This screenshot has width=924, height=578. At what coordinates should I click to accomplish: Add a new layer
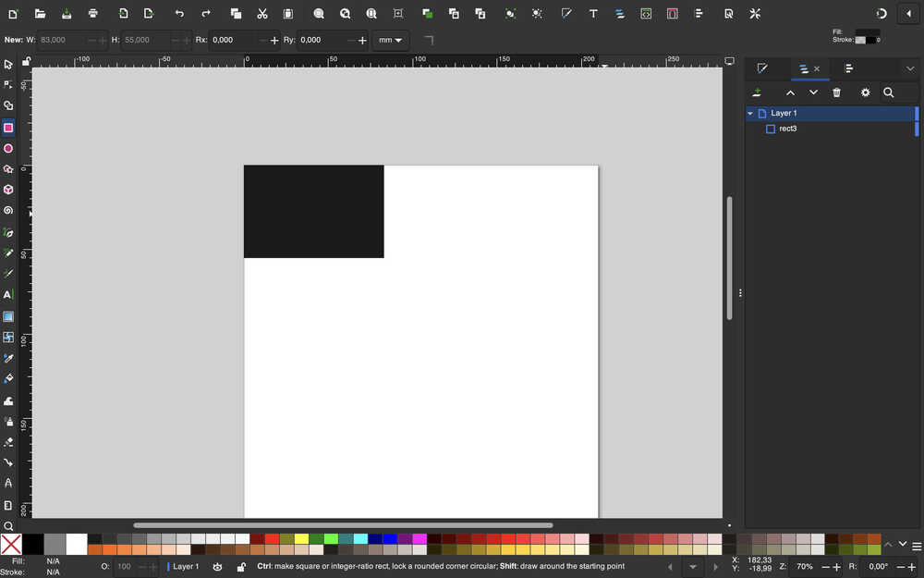point(758,92)
